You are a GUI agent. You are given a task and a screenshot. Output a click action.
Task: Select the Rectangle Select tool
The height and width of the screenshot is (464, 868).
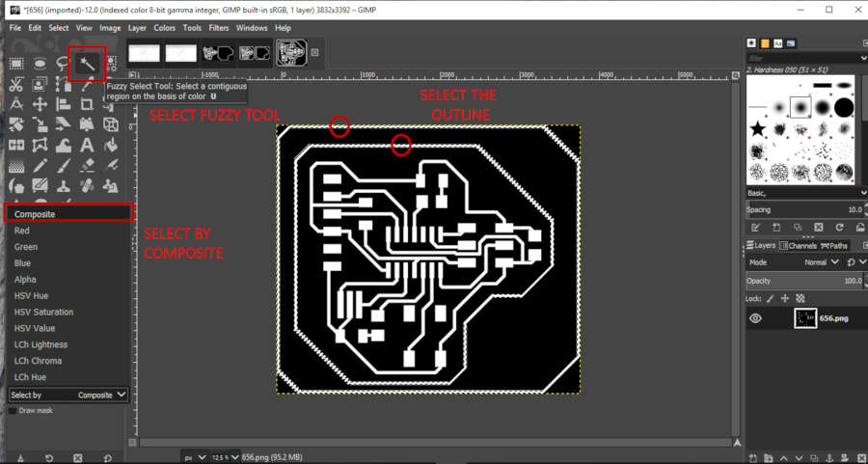[16, 64]
